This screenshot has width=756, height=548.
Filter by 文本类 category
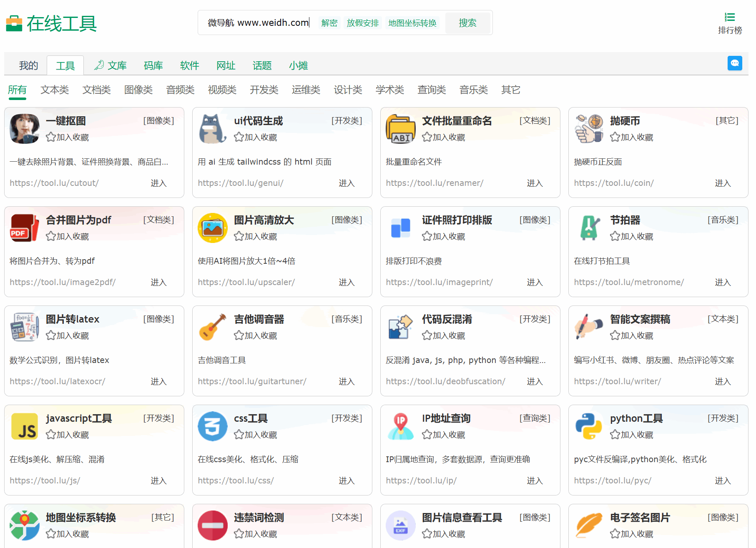click(55, 90)
